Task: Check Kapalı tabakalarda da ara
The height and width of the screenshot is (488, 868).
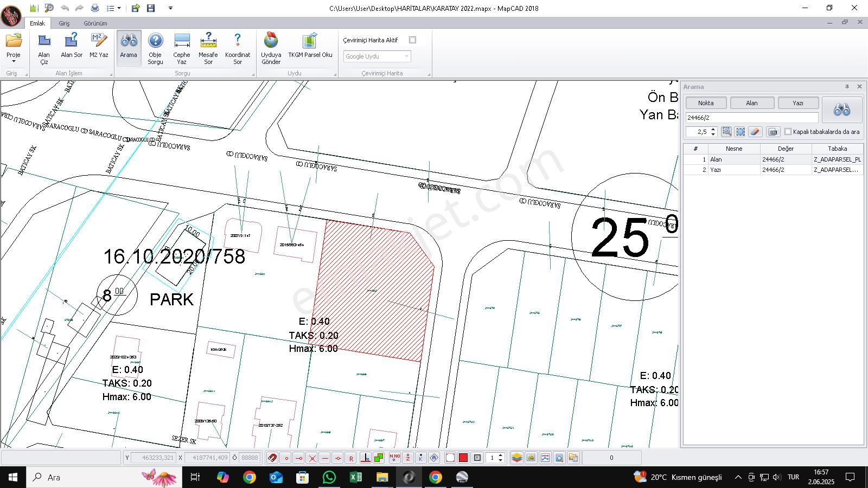Action: 788,132
